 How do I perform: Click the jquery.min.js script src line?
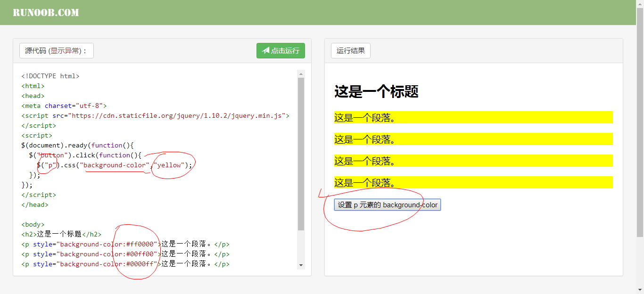[x=156, y=115]
